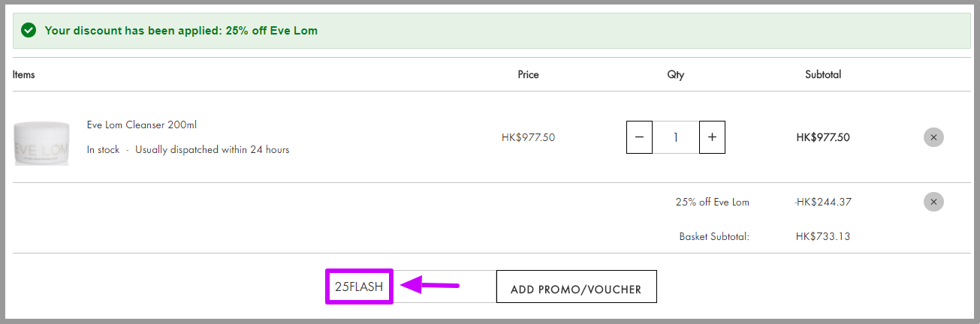Click the quantity input showing 1
980x324 pixels.
(x=676, y=137)
